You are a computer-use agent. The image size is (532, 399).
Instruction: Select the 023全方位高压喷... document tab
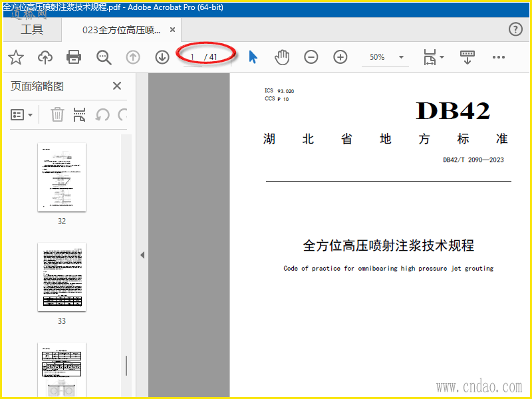pyautogui.click(x=121, y=30)
